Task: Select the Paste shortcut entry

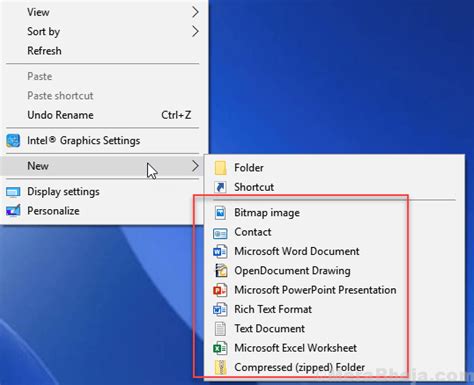Action: coord(103,96)
